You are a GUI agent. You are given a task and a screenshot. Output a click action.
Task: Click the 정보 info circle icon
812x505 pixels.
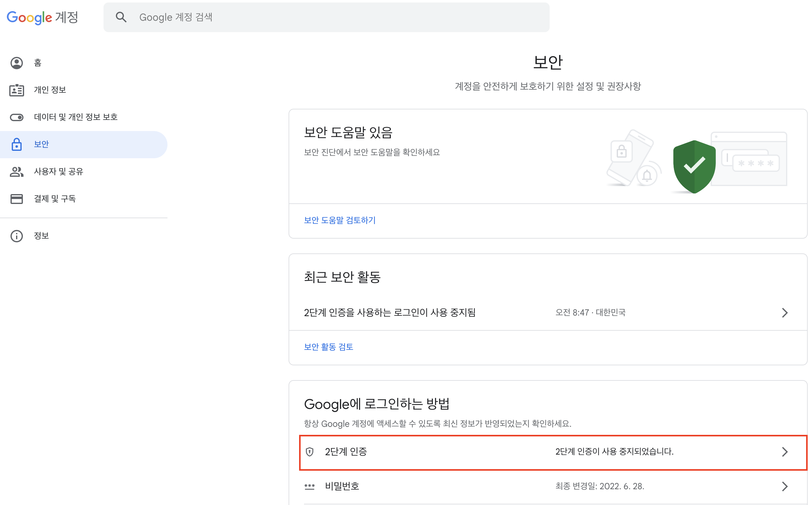coord(17,236)
